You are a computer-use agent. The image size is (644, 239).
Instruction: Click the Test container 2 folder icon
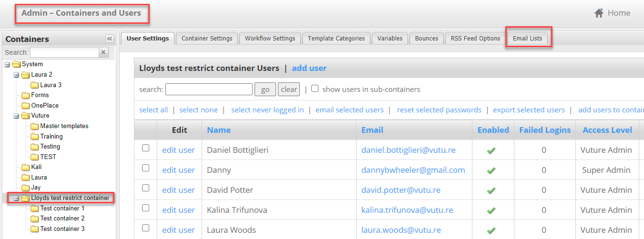pos(34,219)
